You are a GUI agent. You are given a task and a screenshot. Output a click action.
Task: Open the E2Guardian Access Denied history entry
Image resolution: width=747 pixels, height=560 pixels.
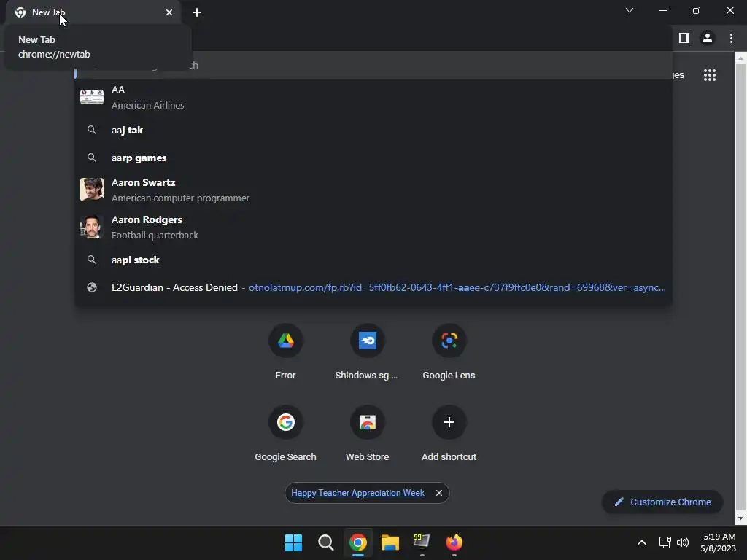(373, 287)
